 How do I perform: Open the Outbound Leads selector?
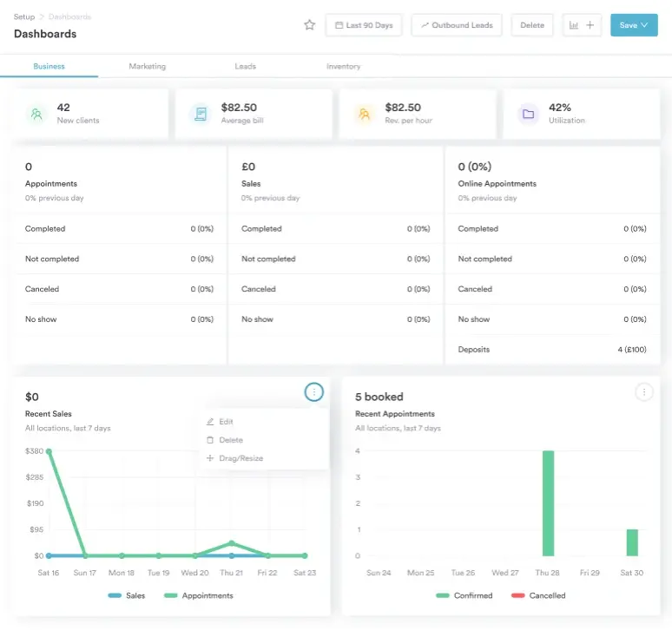[x=457, y=25]
